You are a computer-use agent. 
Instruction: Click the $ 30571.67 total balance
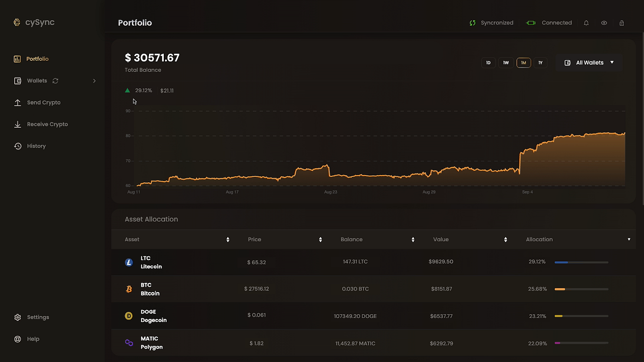152,58
